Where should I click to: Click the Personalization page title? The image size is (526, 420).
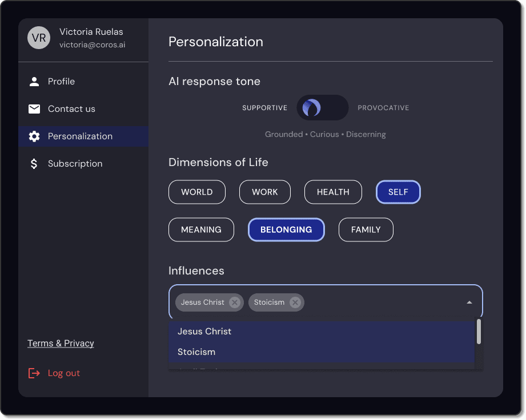pyautogui.click(x=216, y=42)
